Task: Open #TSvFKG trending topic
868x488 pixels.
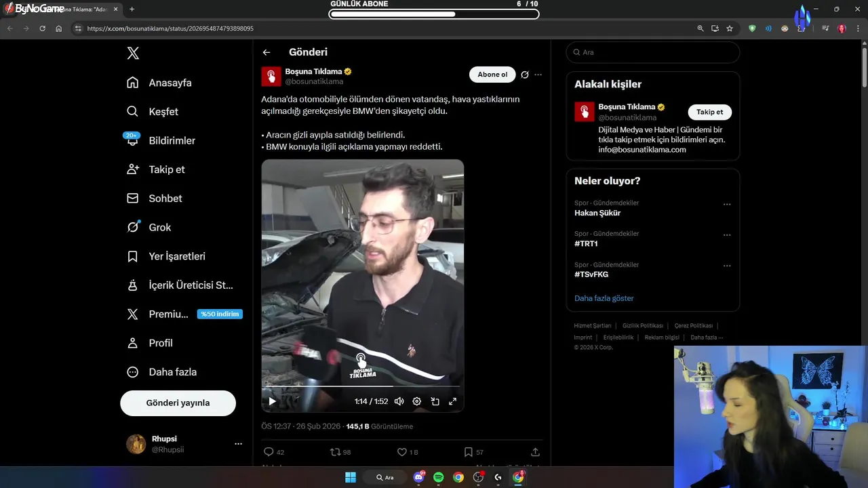Action: point(591,274)
